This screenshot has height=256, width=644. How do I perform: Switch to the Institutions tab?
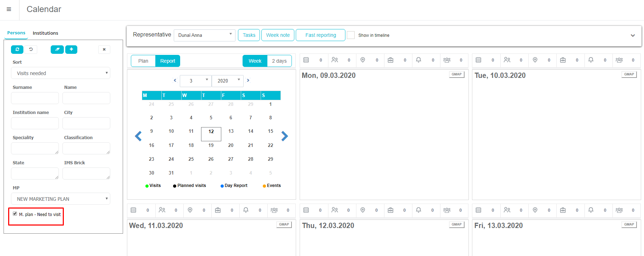45,33
